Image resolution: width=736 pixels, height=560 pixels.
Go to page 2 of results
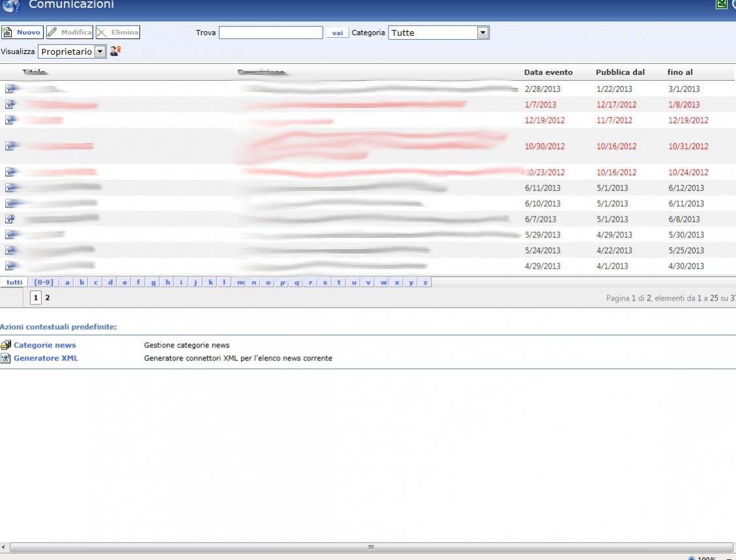[x=48, y=298]
